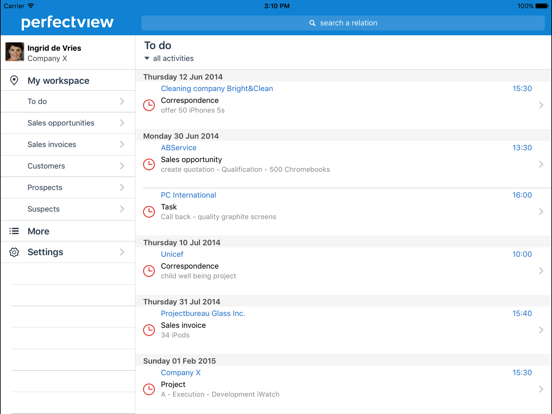This screenshot has height=414, width=552.
Task: Open Settings from the sidebar
Action: [69, 252]
